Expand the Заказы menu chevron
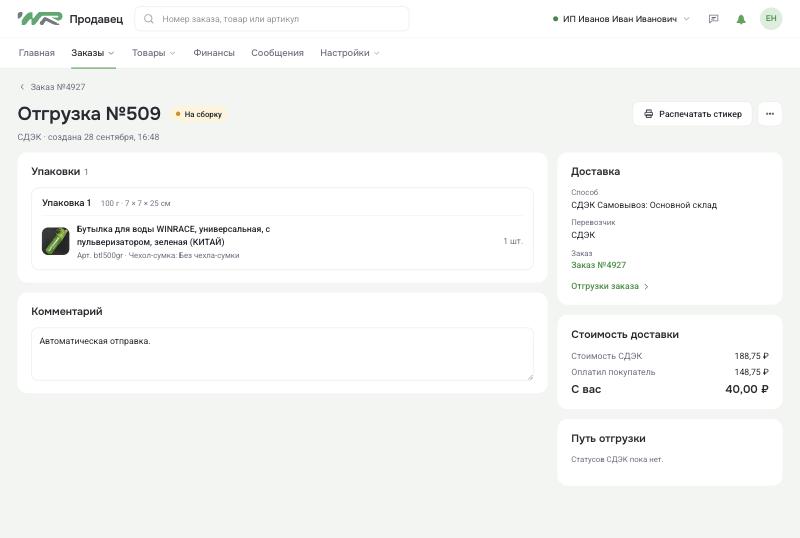 pos(111,53)
